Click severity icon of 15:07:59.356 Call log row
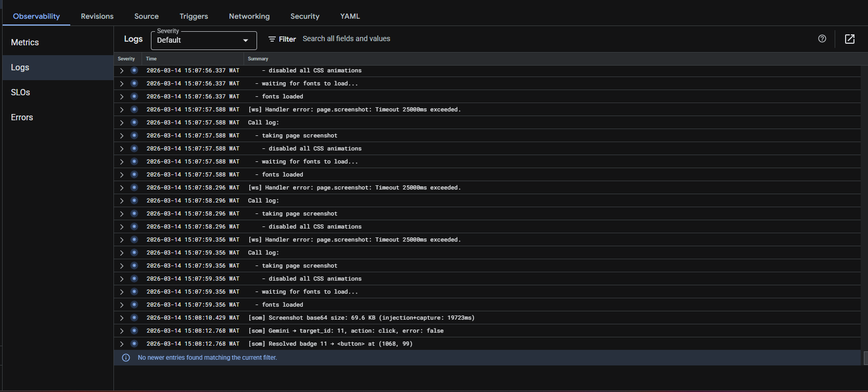868x392 pixels. (x=134, y=252)
